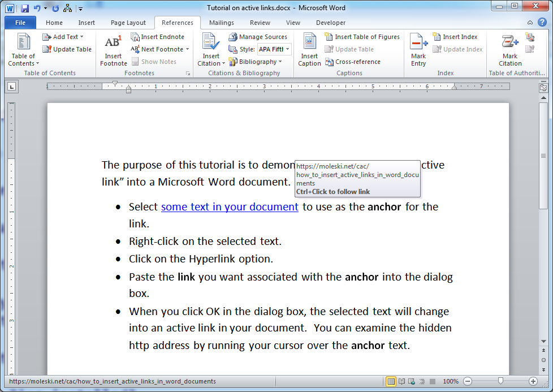The width and height of the screenshot is (553, 392).
Task: Switch to Print Layout view
Action: [x=391, y=381]
